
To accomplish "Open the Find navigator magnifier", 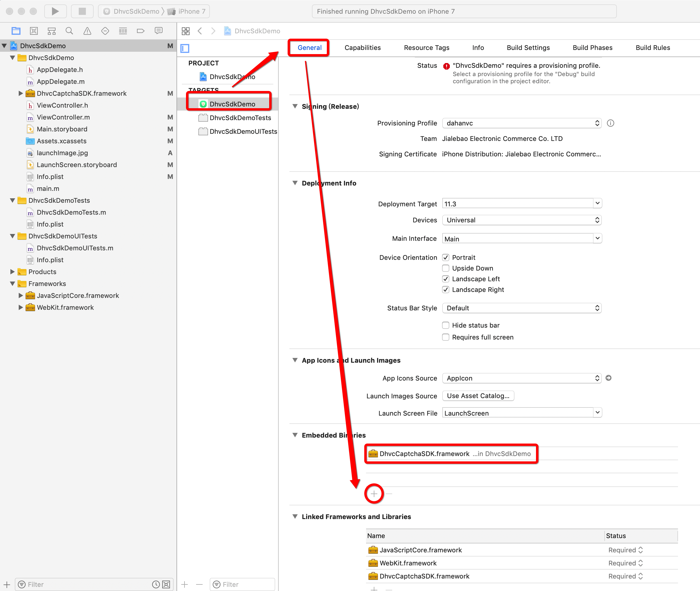I will [69, 31].
